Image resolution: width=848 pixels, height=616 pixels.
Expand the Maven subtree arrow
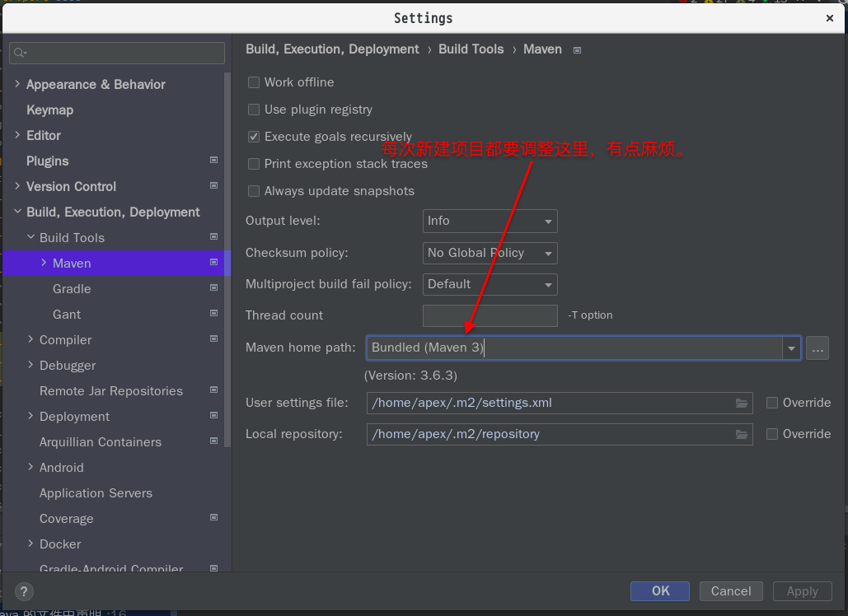(44, 263)
